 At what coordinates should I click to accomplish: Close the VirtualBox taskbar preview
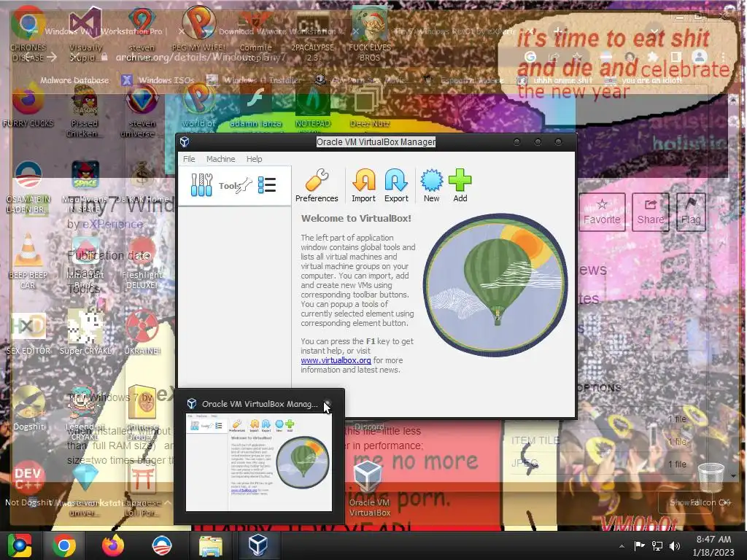328,404
